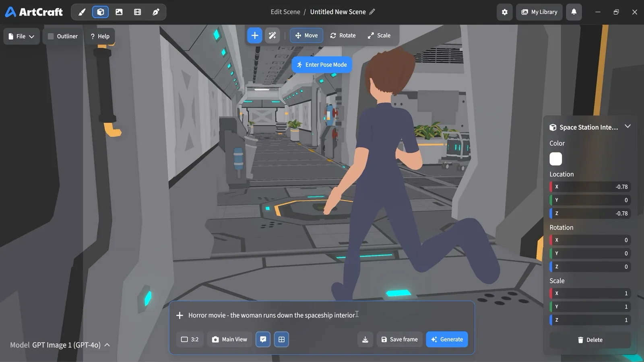Rename scene via pencil edit icon

coord(372,12)
